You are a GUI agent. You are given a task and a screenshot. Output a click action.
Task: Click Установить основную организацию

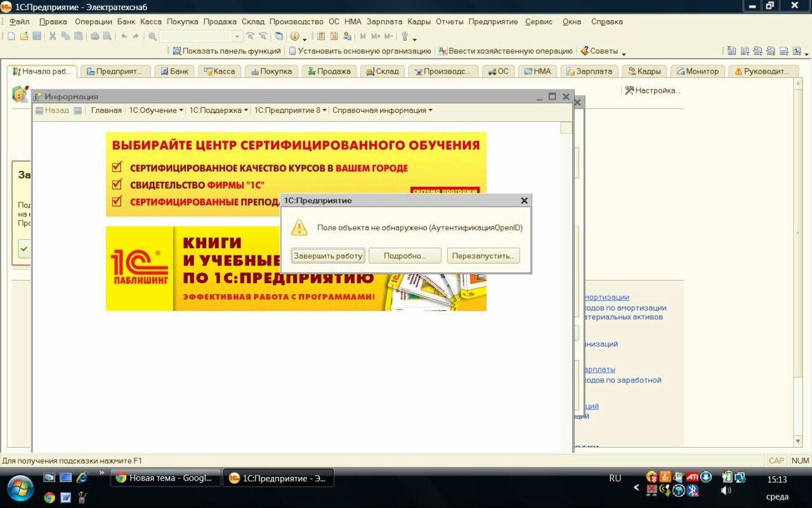tap(360, 51)
